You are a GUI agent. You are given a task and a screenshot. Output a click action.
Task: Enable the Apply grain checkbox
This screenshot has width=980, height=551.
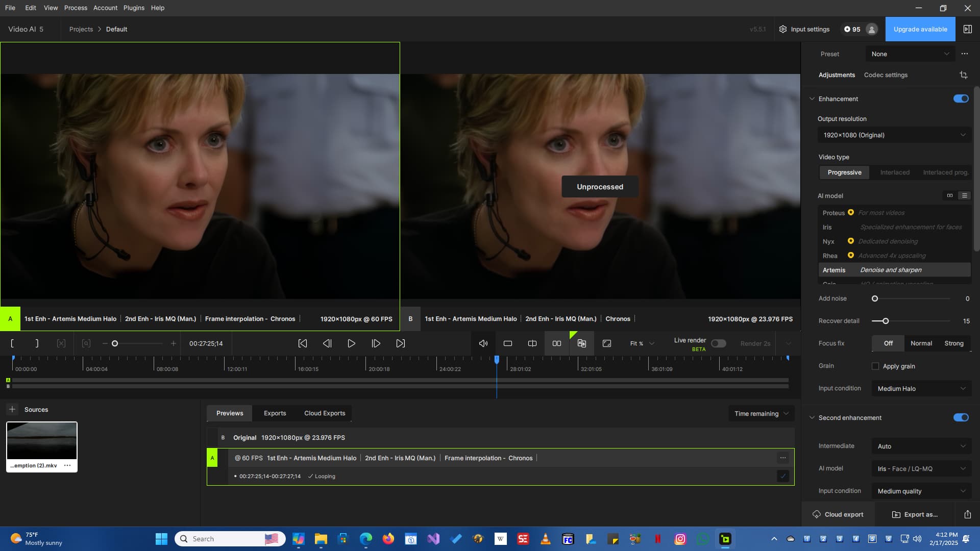coord(875,366)
